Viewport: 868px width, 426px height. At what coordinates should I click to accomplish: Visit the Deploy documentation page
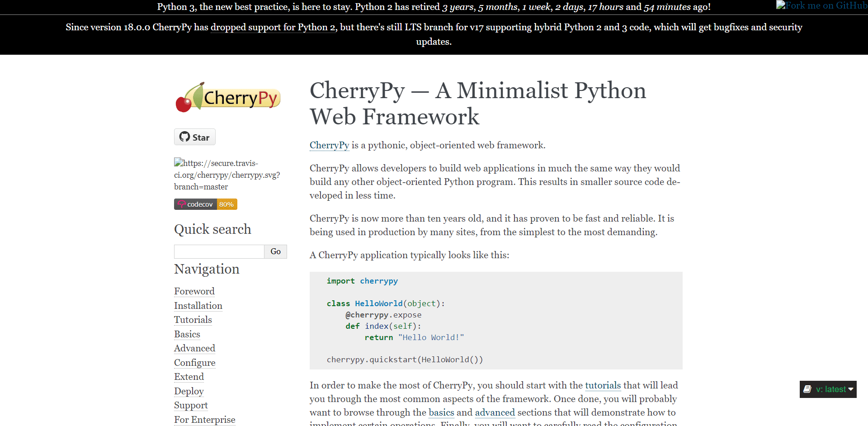tap(189, 391)
